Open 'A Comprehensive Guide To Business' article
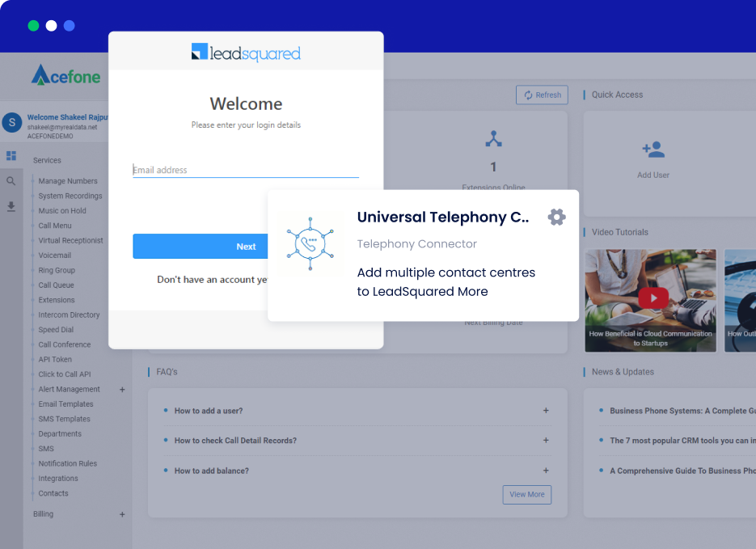 pos(682,471)
